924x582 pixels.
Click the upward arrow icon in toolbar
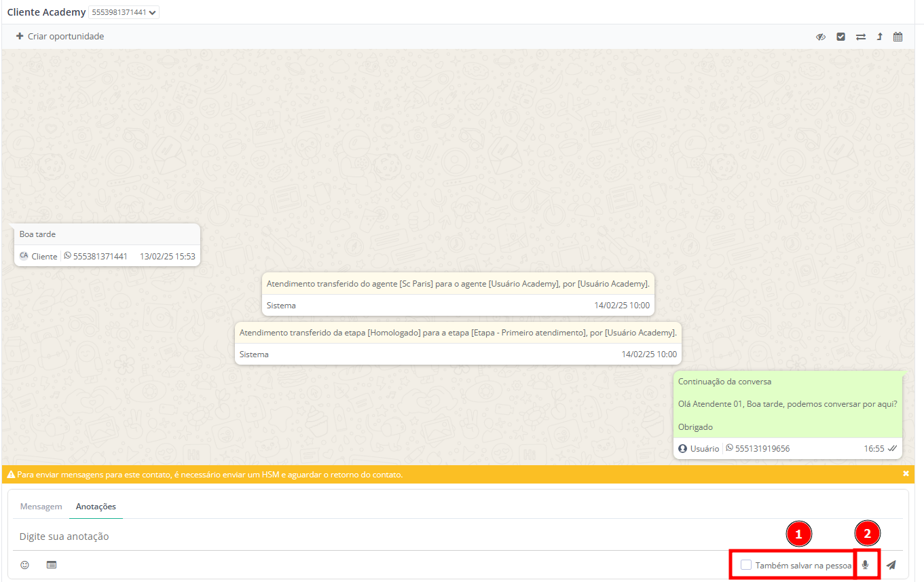click(x=879, y=37)
